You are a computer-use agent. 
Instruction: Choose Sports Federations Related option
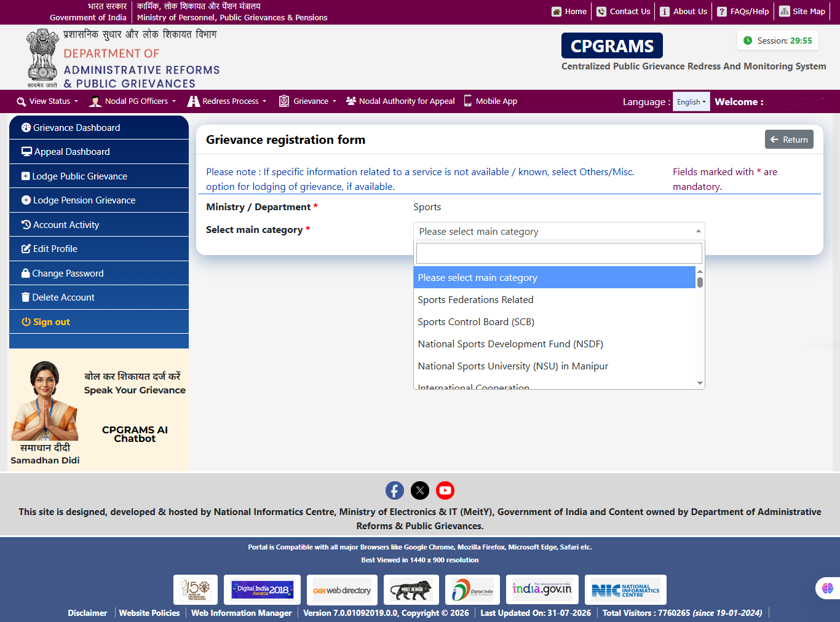pos(555,300)
